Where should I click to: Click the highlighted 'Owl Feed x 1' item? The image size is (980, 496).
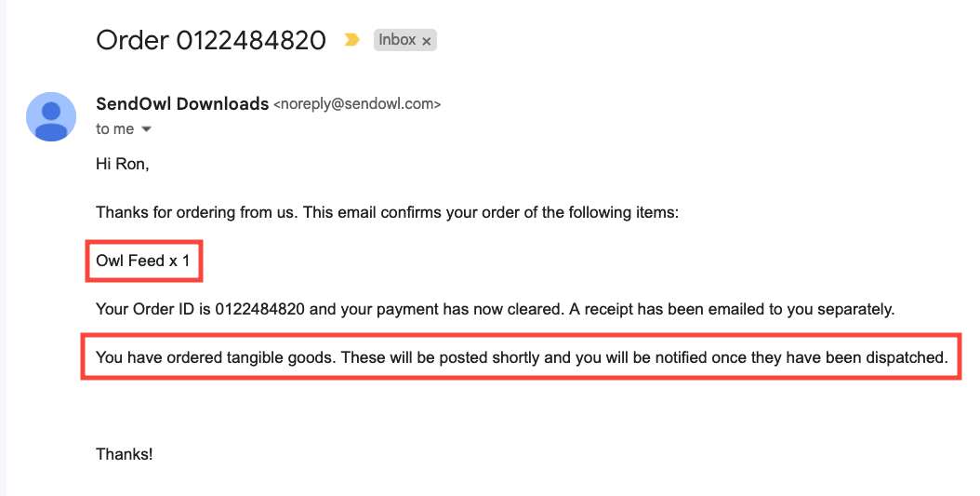[142, 261]
